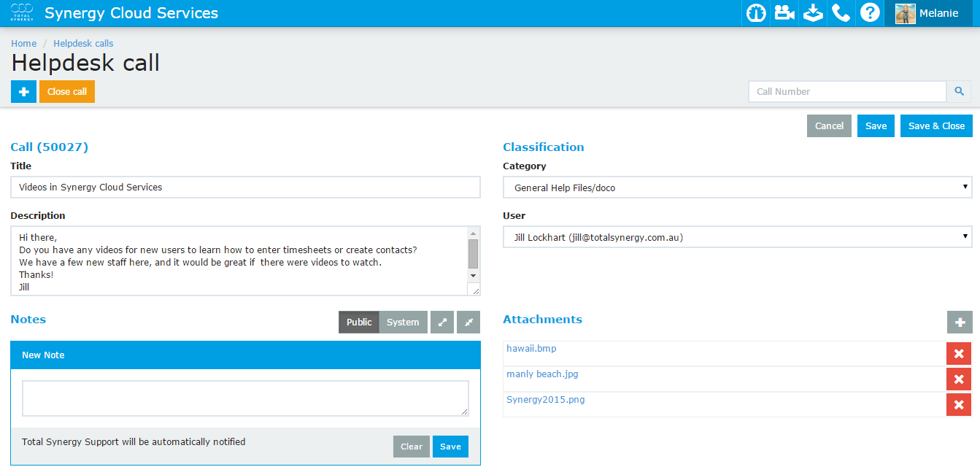The width and height of the screenshot is (980, 475).
Task: Click the download tray icon in header
Action: [813, 13]
